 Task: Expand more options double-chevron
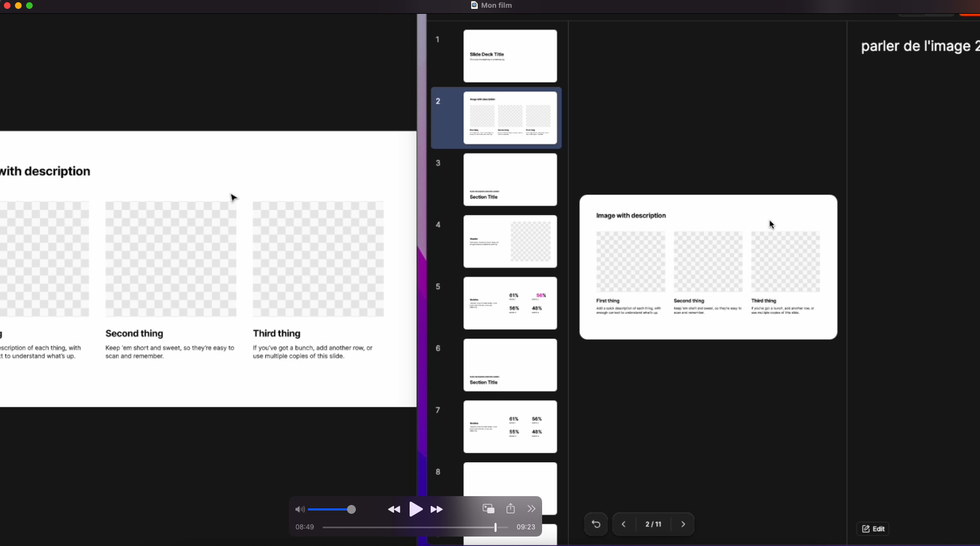531,509
